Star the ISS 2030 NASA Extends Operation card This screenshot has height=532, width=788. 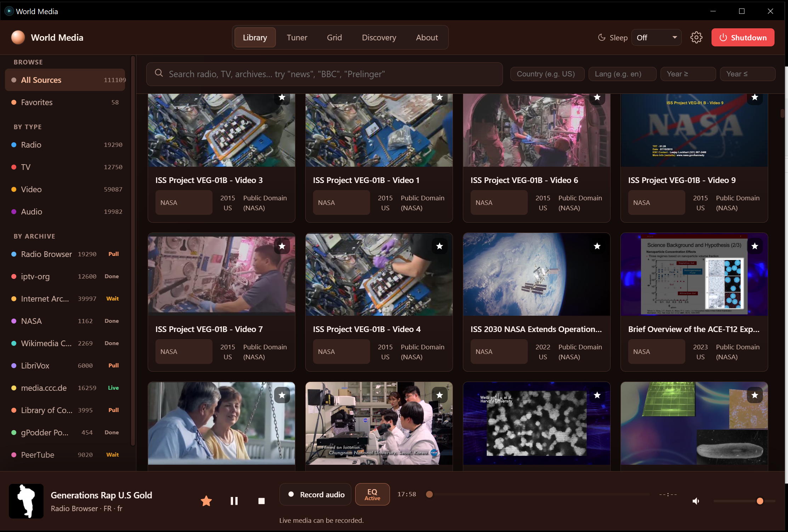597,246
